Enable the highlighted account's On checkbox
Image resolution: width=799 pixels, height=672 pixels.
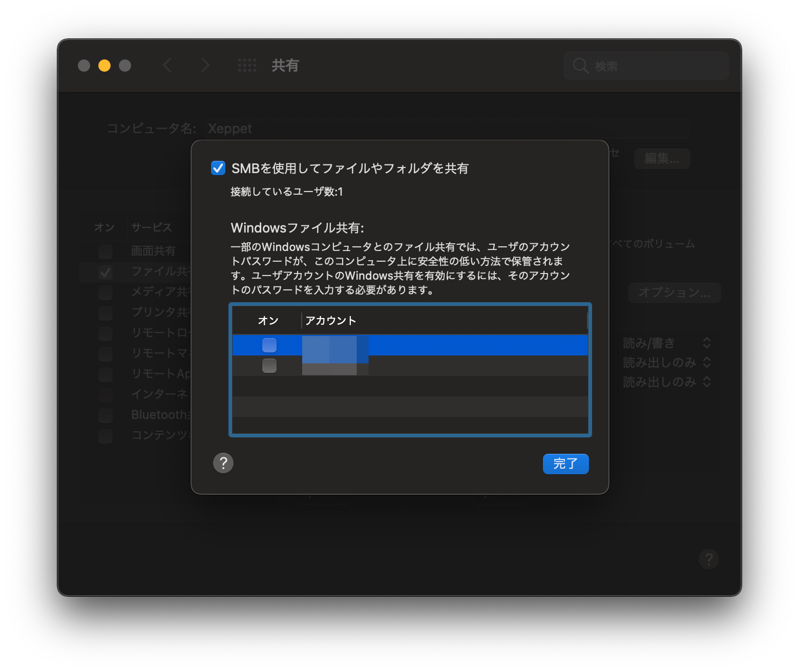(x=269, y=345)
